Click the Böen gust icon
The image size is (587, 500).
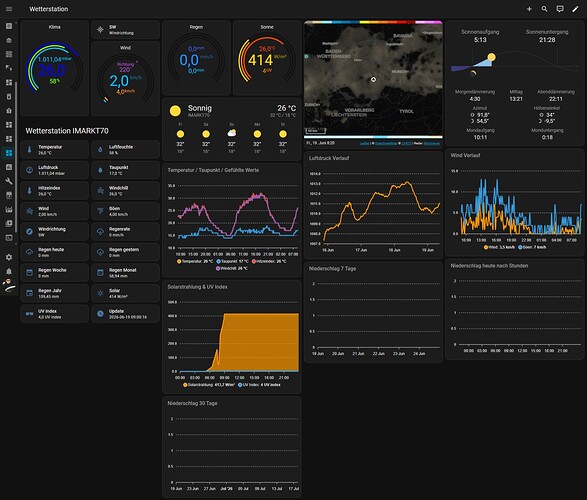tap(100, 211)
